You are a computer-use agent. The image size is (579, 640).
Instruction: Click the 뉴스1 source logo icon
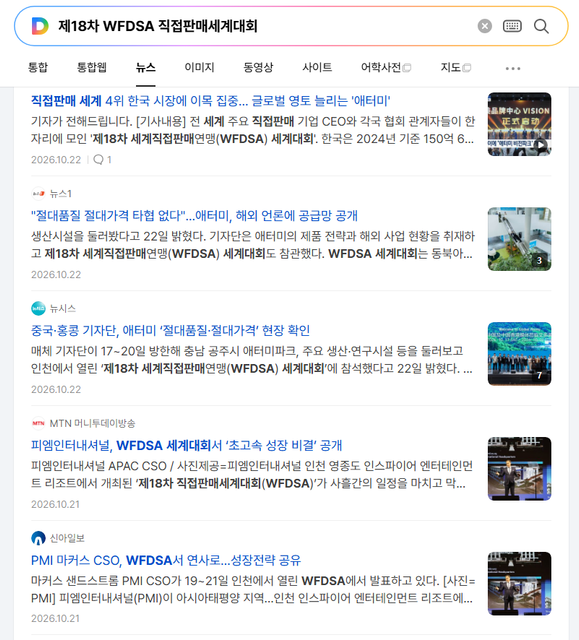38,193
